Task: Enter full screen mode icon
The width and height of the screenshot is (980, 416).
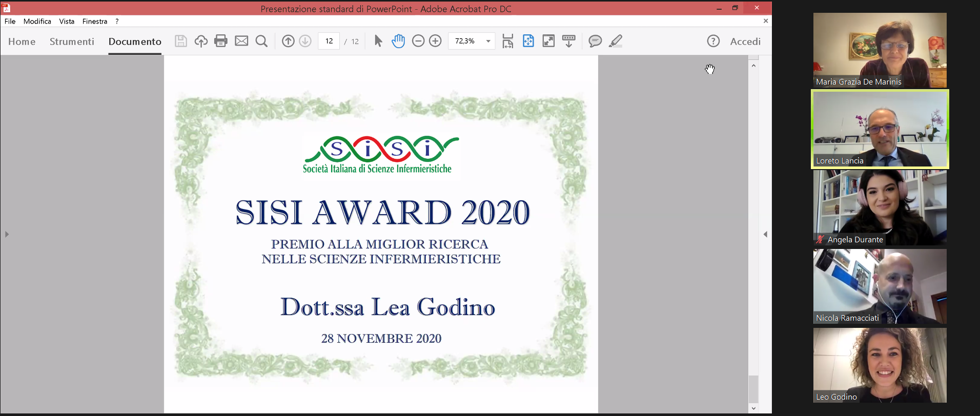Action: click(x=548, y=41)
